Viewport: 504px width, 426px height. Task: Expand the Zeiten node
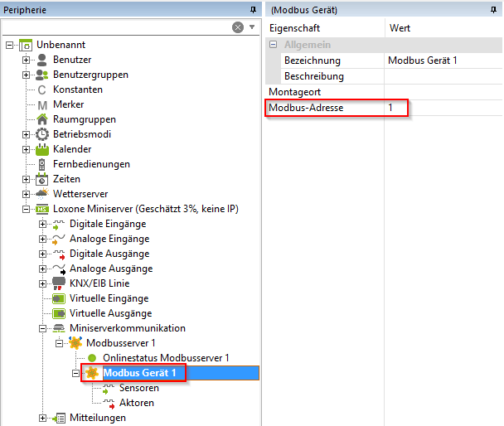pyautogui.click(x=26, y=179)
